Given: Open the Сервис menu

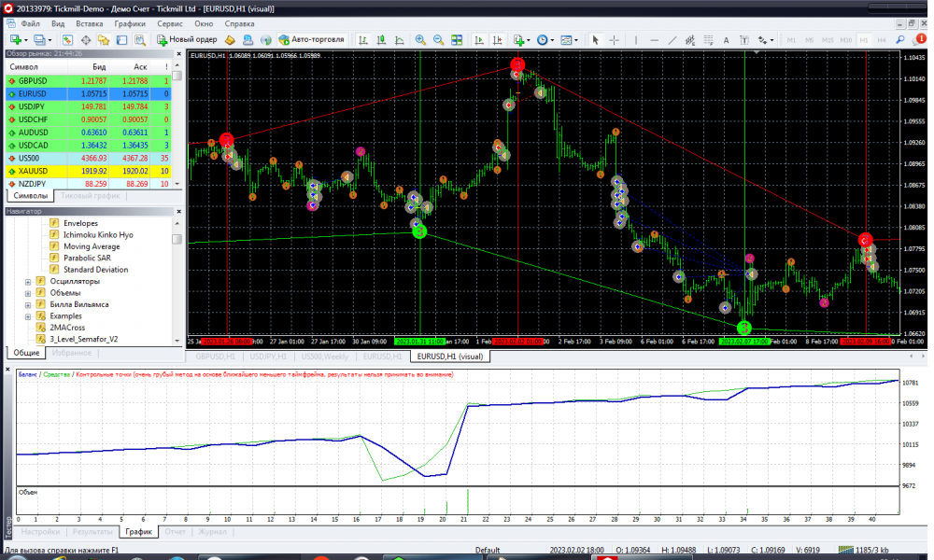Looking at the screenshot, I should pyautogui.click(x=170, y=24).
